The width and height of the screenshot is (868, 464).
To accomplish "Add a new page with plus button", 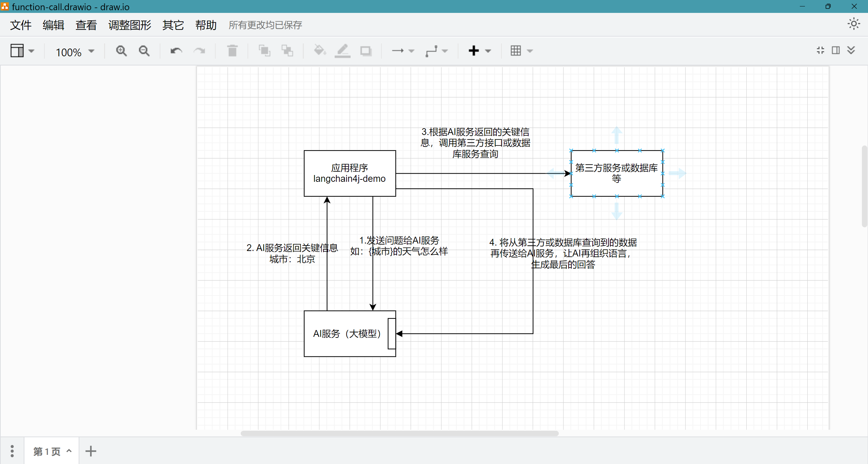I will pos(91,451).
